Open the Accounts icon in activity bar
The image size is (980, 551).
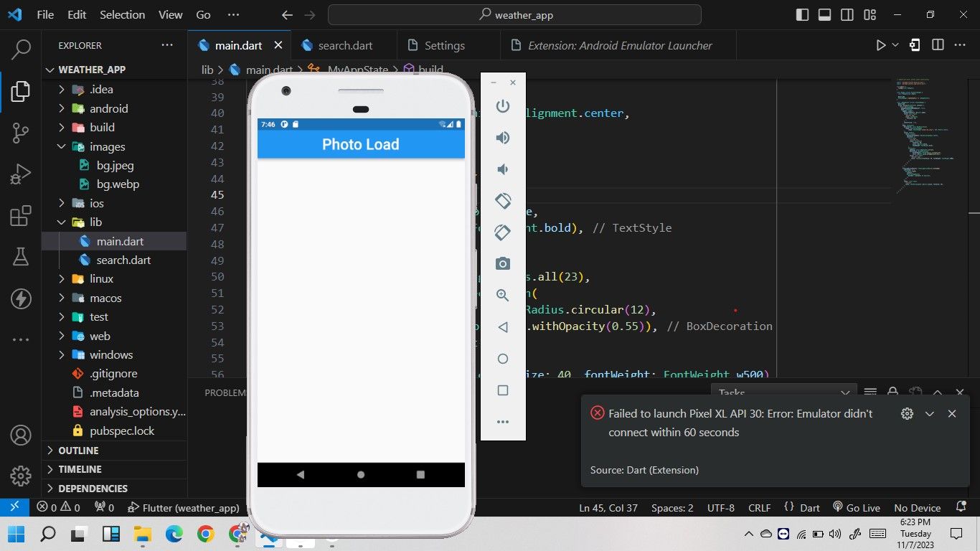[21, 435]
